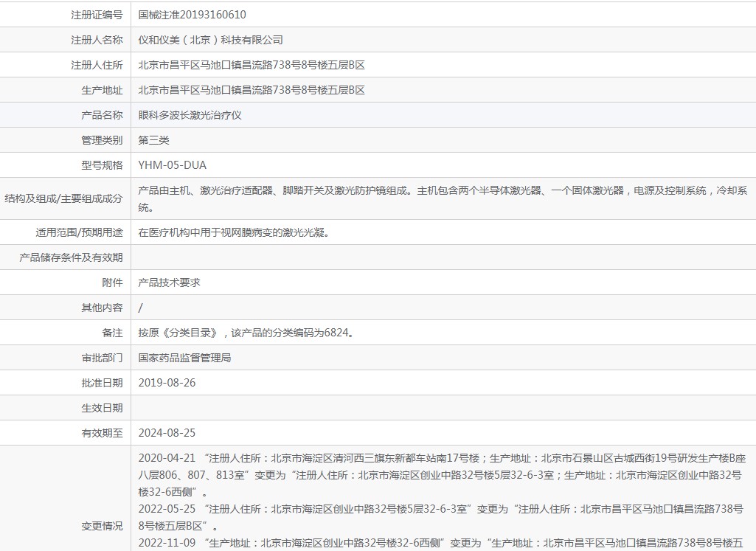
Task: Click the 注册人名称 label
Action: click(x=97, y=40)
